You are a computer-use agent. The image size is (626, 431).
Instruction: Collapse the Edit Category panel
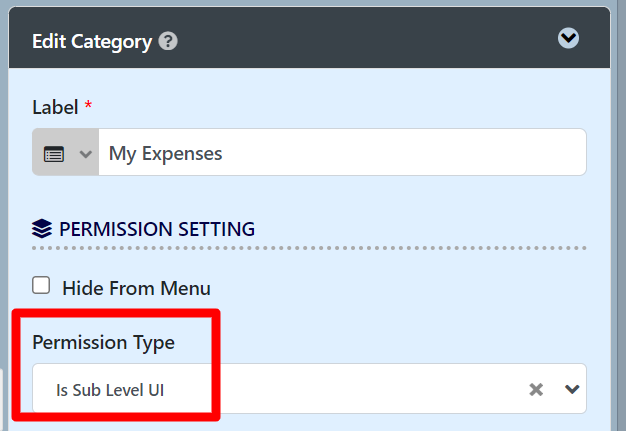coord(568,39)
